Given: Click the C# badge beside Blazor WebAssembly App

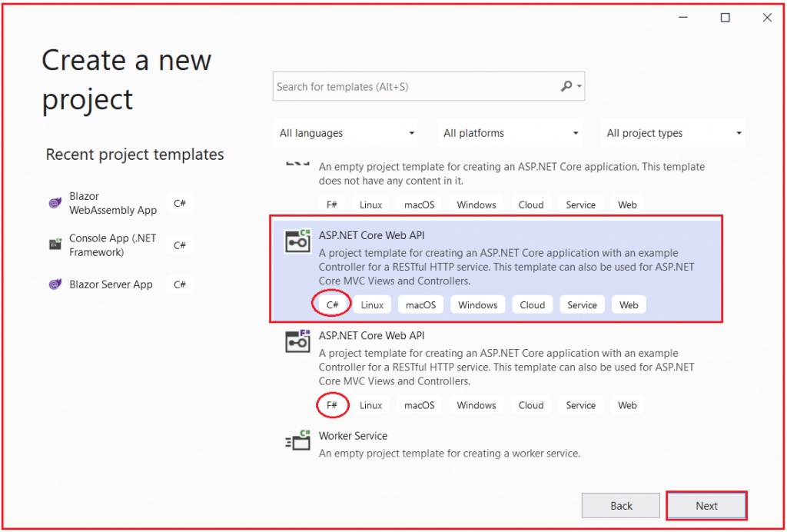Looking at the screenshot, I should [179, 203].
